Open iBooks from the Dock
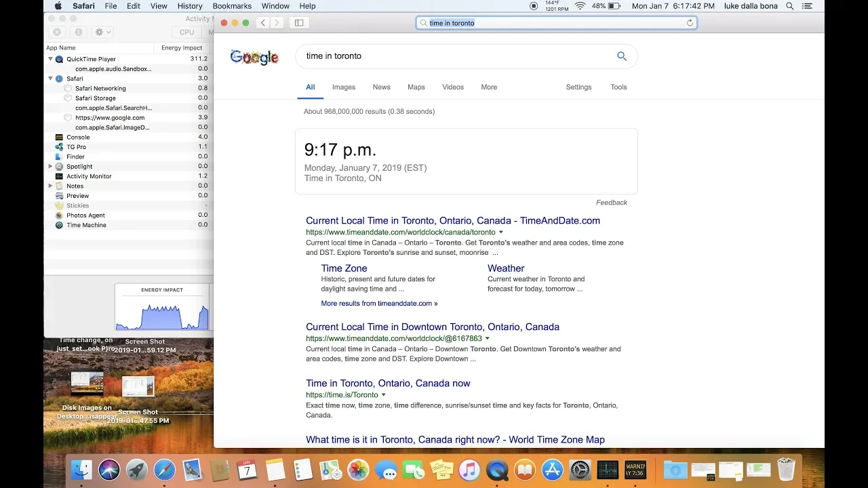 (525, 470)
